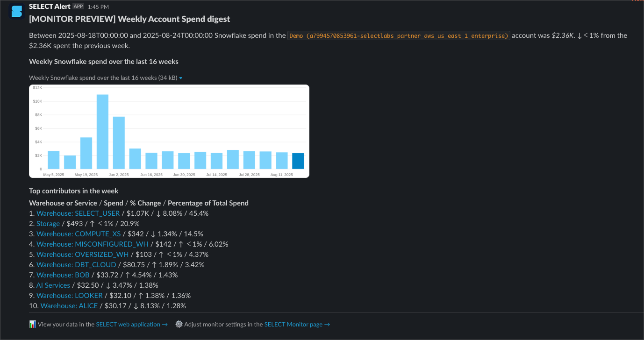
Task: Click the Weekly Account Spend digest heading
Action: (x=129, y=19)
